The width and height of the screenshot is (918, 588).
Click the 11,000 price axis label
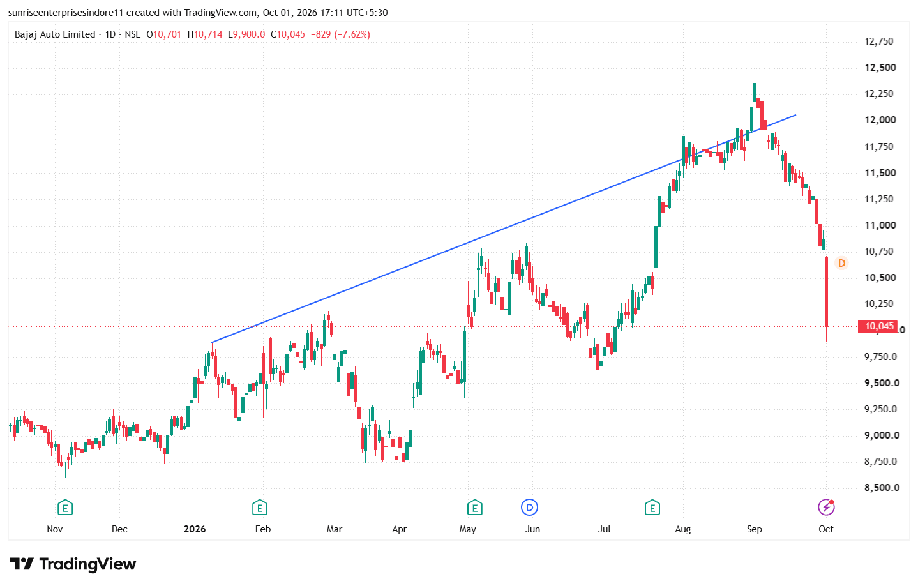(x=880, y=225)
